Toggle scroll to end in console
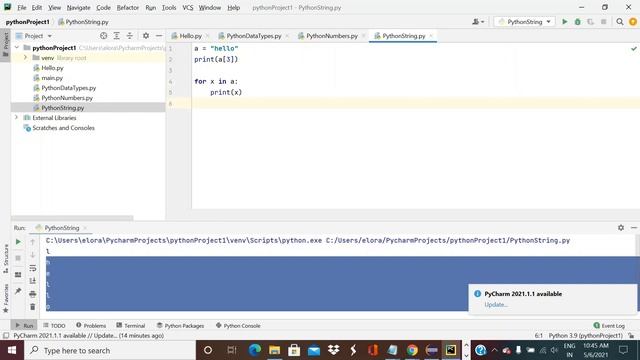 click(x=33, y=281)
